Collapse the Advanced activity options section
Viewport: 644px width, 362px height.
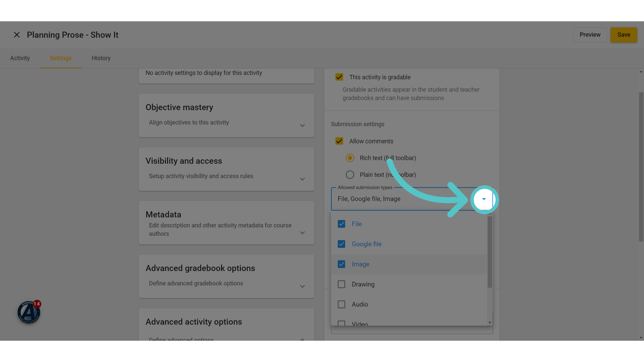click(302, 339)
